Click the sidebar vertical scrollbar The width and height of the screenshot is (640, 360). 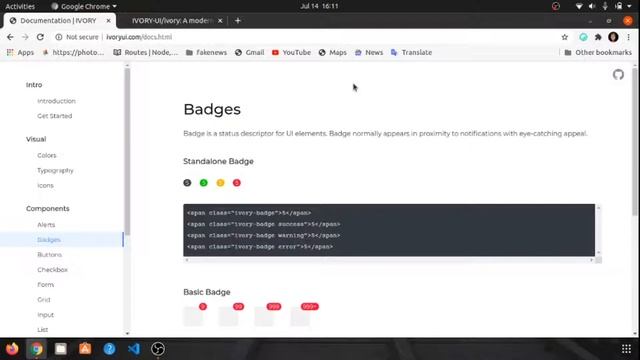127,151
